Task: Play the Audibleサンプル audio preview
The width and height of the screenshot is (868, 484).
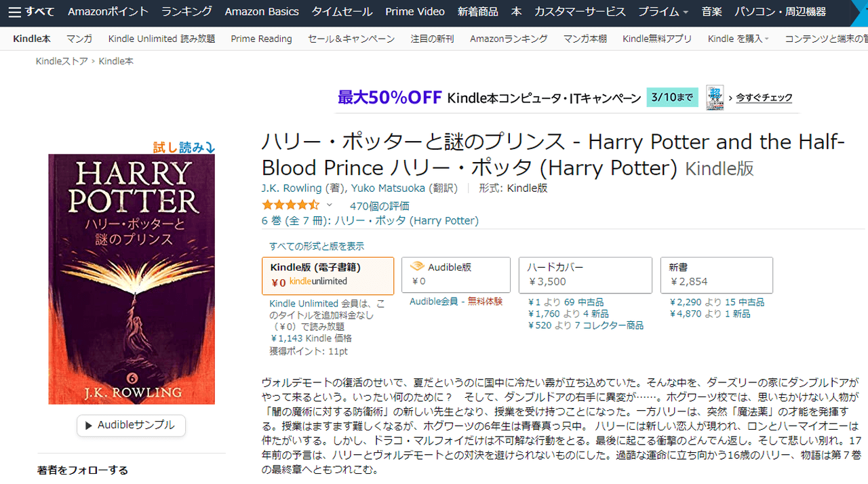Action: (x=131, y=426)
